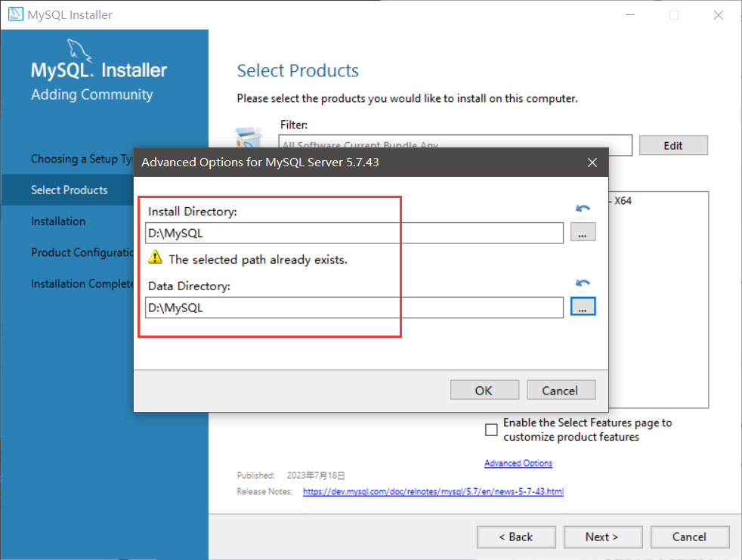
Task: Reset the Data Directory to default
Action: pos(583,283)
